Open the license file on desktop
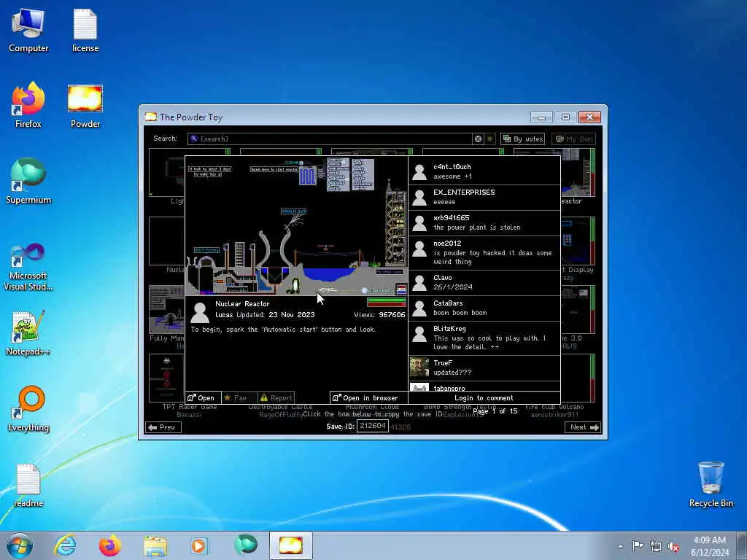The image size is (747, 560). [x=85, y=31]
